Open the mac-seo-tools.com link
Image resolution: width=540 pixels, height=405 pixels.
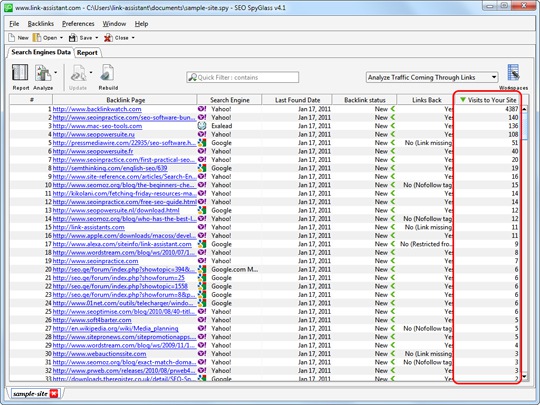pyautogui.click(x=97, y=126)
